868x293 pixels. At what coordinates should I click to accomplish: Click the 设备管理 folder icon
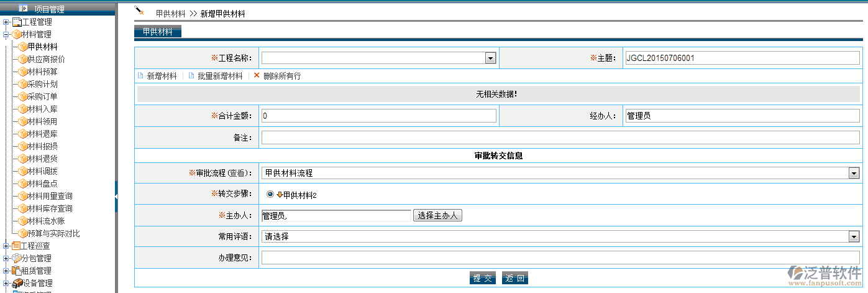point(17,283)
